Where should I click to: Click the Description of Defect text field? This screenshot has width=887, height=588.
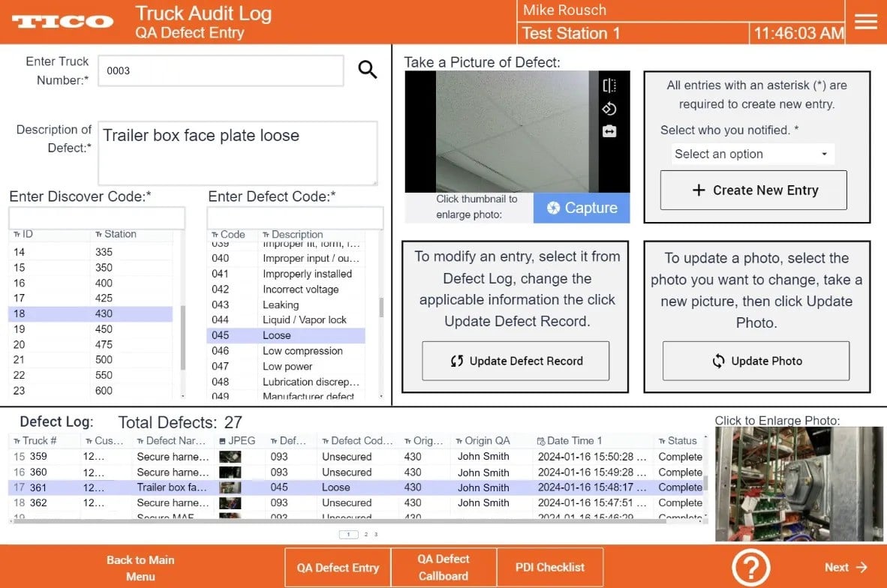coord(237,153)
